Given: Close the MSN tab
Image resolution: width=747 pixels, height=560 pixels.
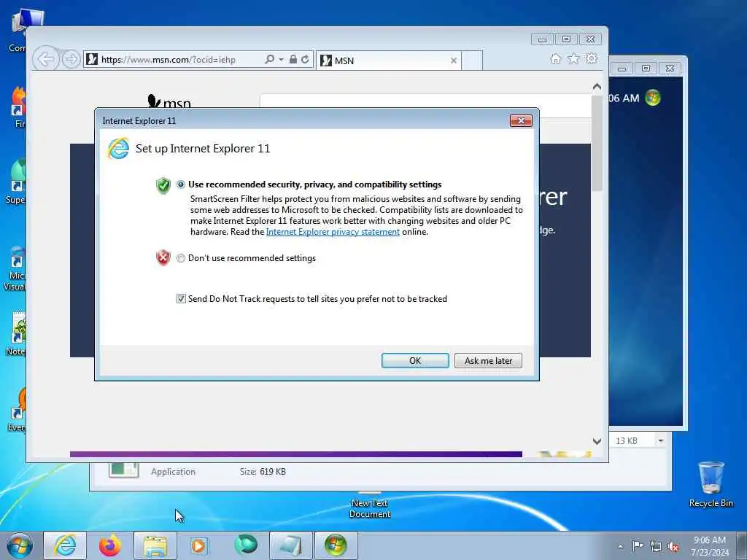Looking at the screenshot, I should 454,61.
